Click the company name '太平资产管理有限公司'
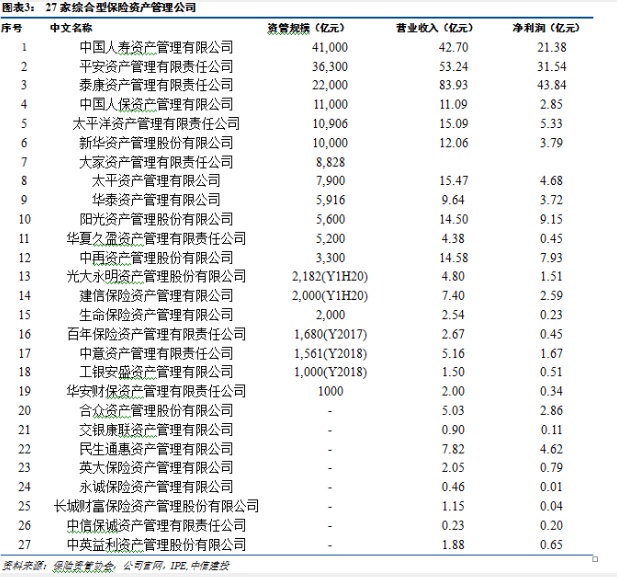 point(156,181)
